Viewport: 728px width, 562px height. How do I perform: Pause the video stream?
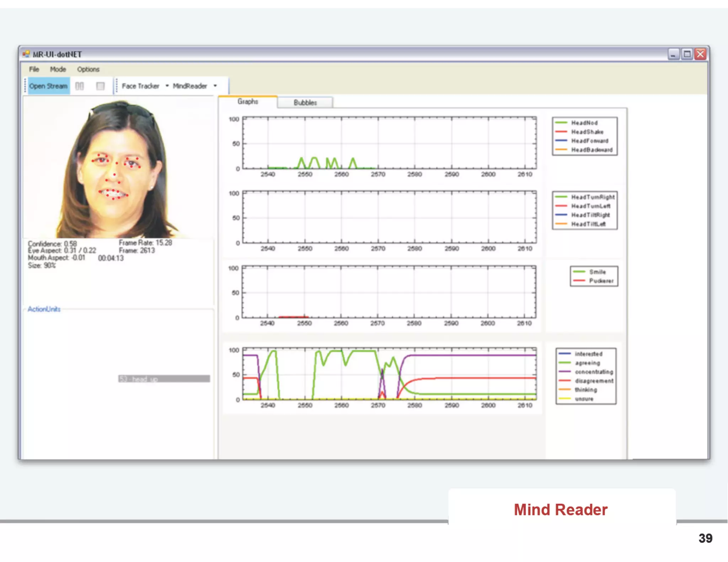80,86
